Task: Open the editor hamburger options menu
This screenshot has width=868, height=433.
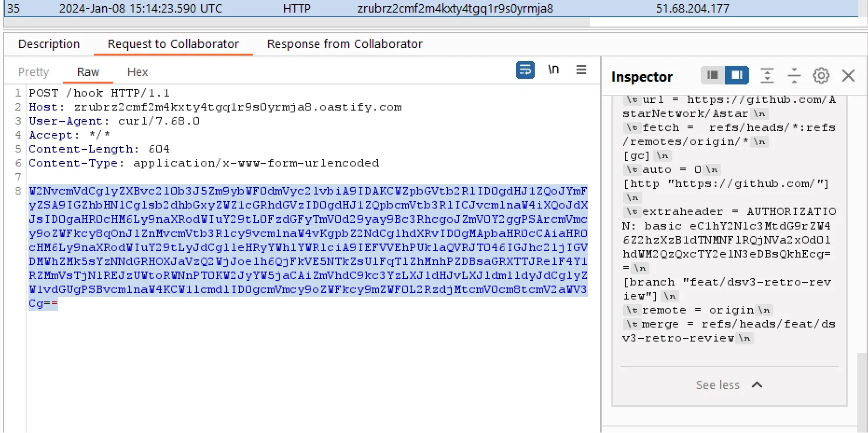Action: (x=581, y=70)
